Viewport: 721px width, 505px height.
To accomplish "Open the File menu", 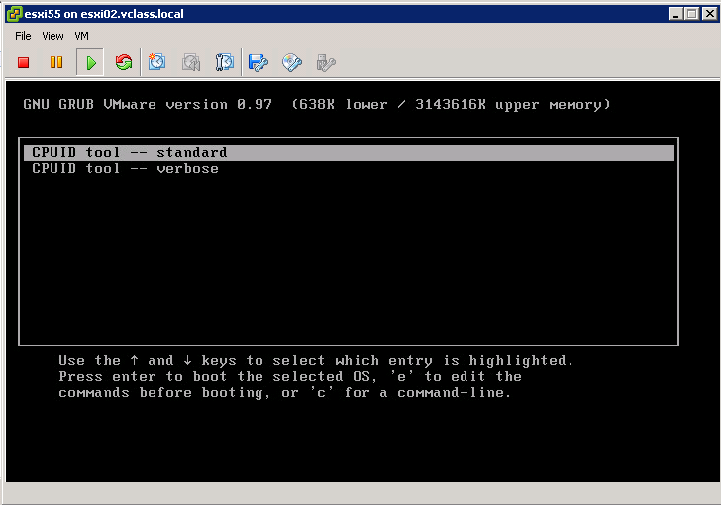I will pos(23,36).
